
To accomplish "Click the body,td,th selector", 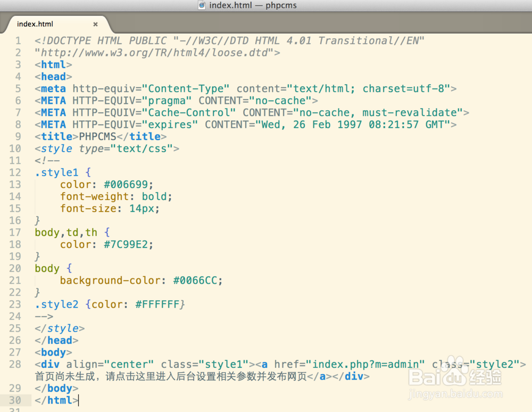I will pos(66,233).
